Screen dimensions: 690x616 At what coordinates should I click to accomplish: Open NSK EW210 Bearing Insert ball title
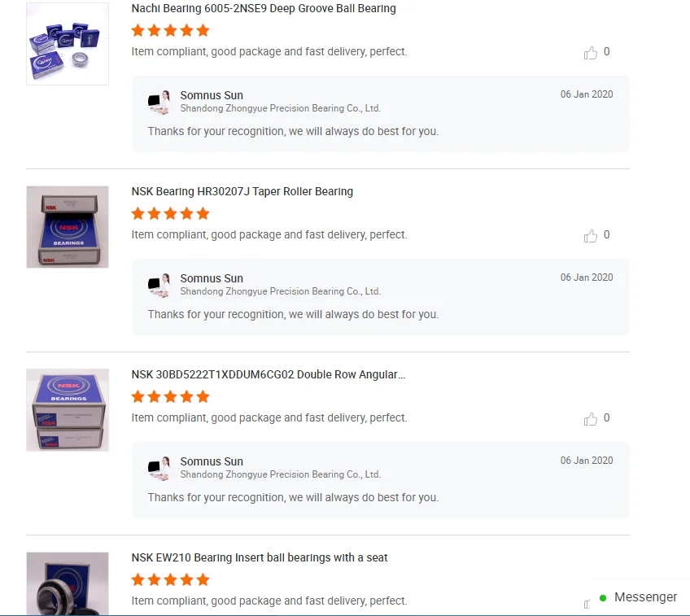point(260,557)
